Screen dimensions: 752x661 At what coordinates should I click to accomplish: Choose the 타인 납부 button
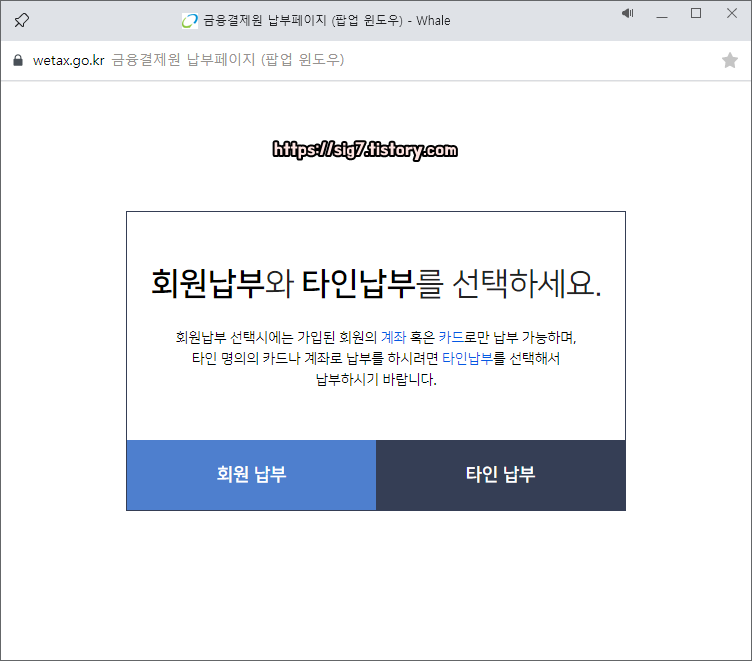501,475
